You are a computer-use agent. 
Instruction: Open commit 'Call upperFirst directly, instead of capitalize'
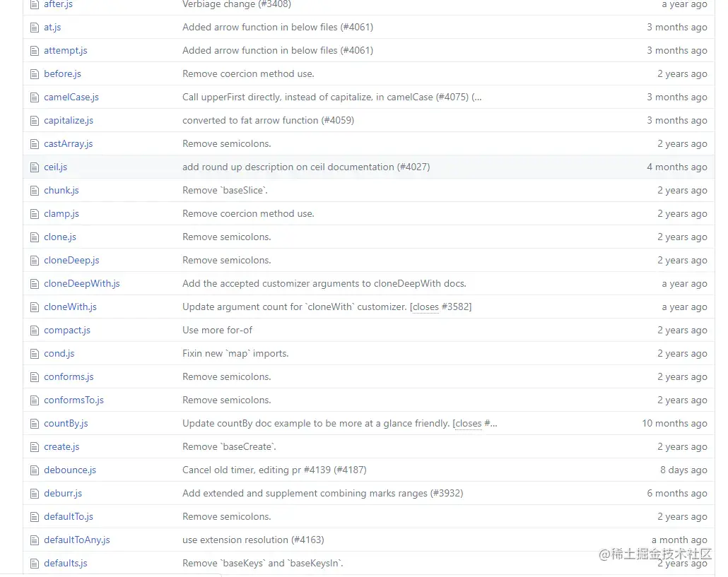[x=332, y=97]
